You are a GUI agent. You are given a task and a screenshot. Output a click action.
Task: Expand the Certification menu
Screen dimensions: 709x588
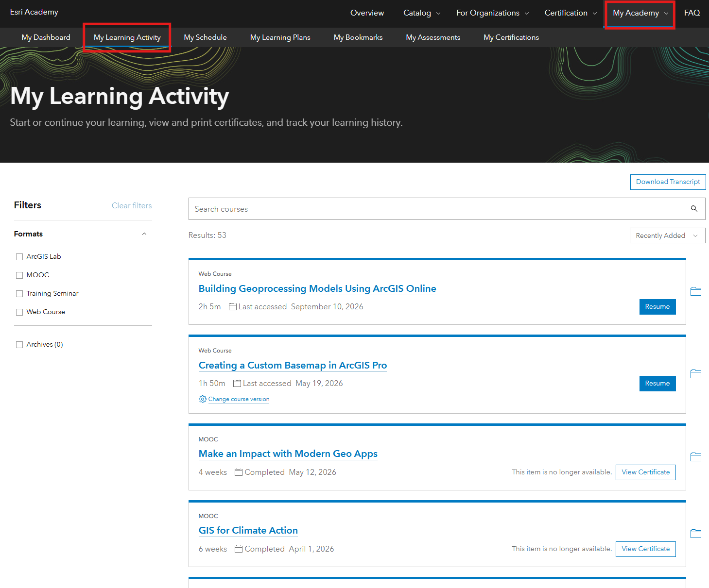571,13
